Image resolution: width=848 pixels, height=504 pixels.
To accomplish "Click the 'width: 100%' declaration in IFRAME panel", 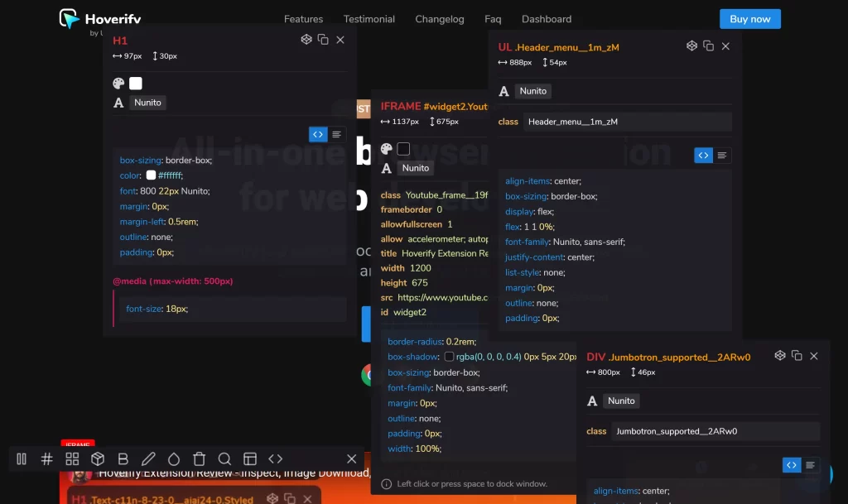I will point(414,449).
